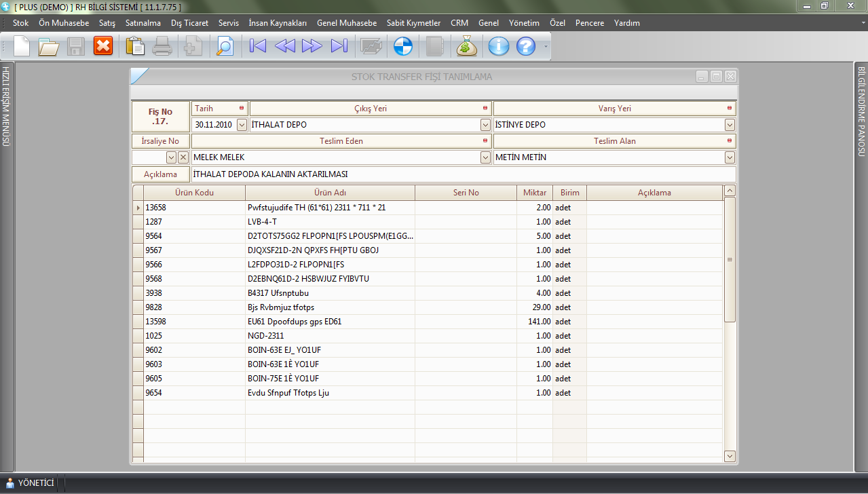The height and width of the screenshot is (494, 868).
Task: Open the Teslim Eden MELEK MELEK dropdown
Action: [x=485, y=157]
